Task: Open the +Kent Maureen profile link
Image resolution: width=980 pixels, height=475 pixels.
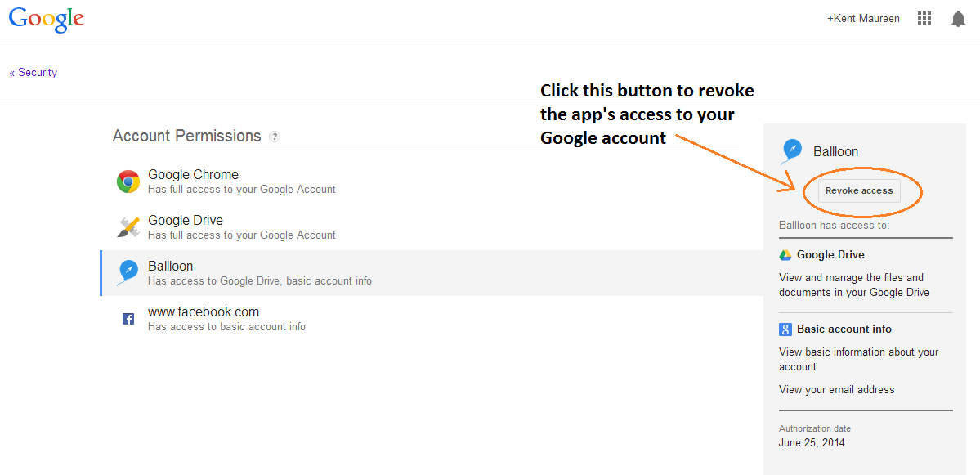Action: point(863,19)
